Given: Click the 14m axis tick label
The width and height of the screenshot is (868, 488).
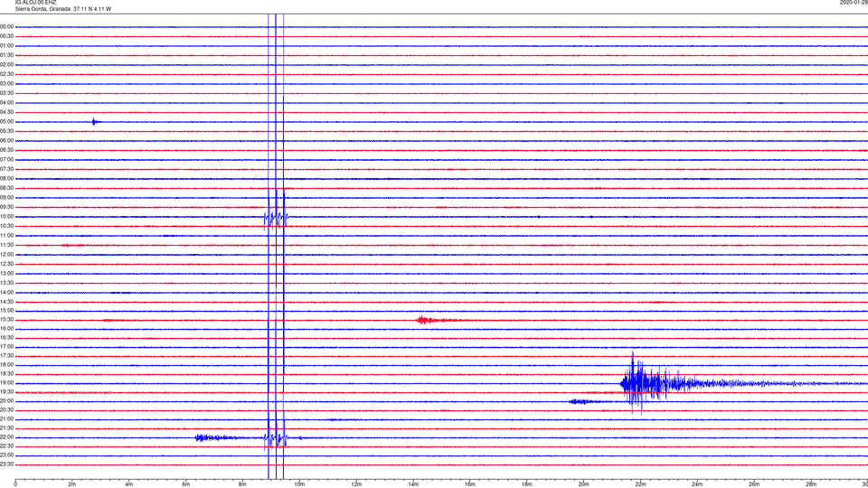Looking at the screenshot, I should tap(413, 484).
